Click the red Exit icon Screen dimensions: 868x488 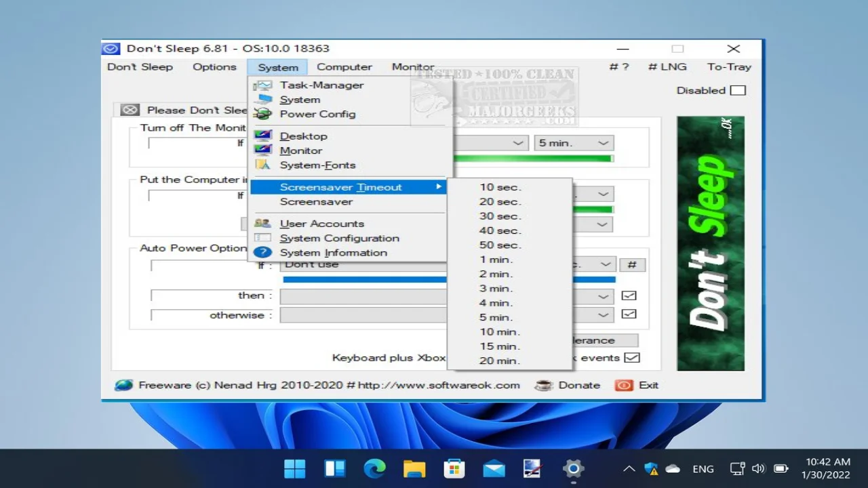(x=623, y=385)
